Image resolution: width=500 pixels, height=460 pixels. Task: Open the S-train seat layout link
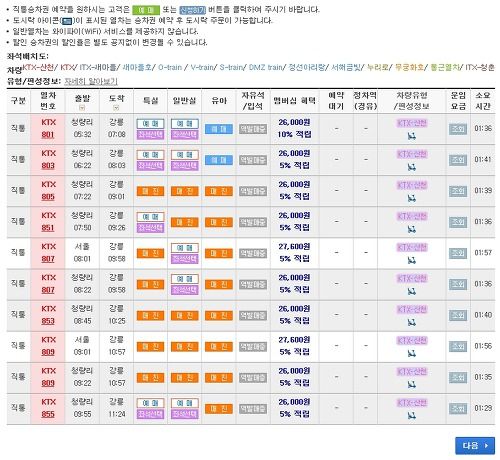click(x=231, y=67)
